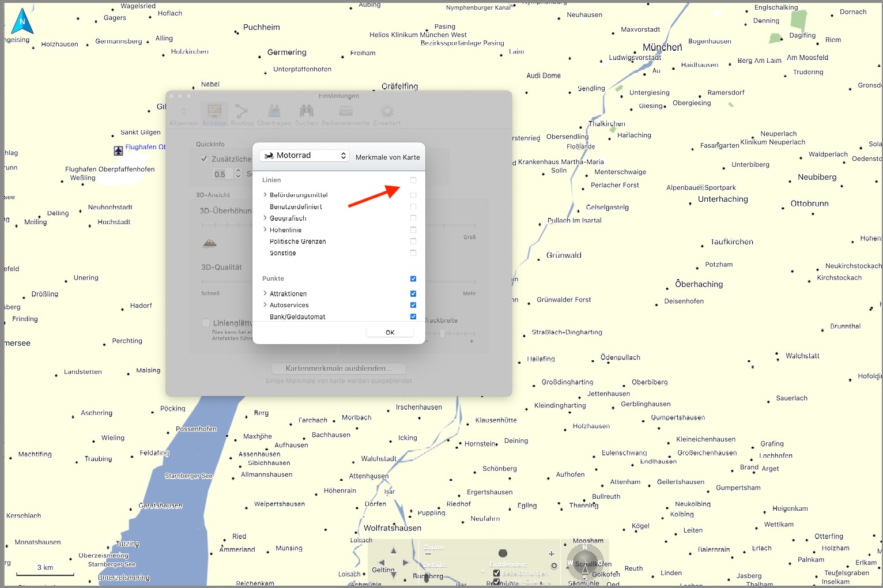Zoom out with the minus icon

pyautogui.click(x=428, y=553)
